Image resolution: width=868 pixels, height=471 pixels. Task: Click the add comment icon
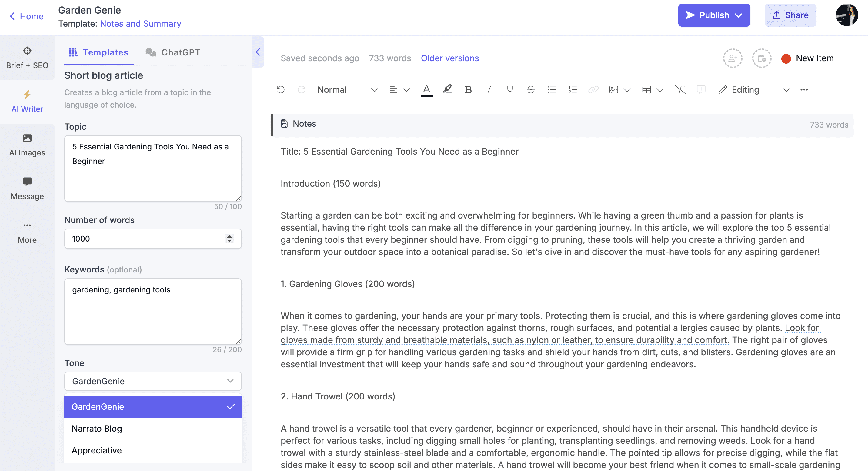701,90
